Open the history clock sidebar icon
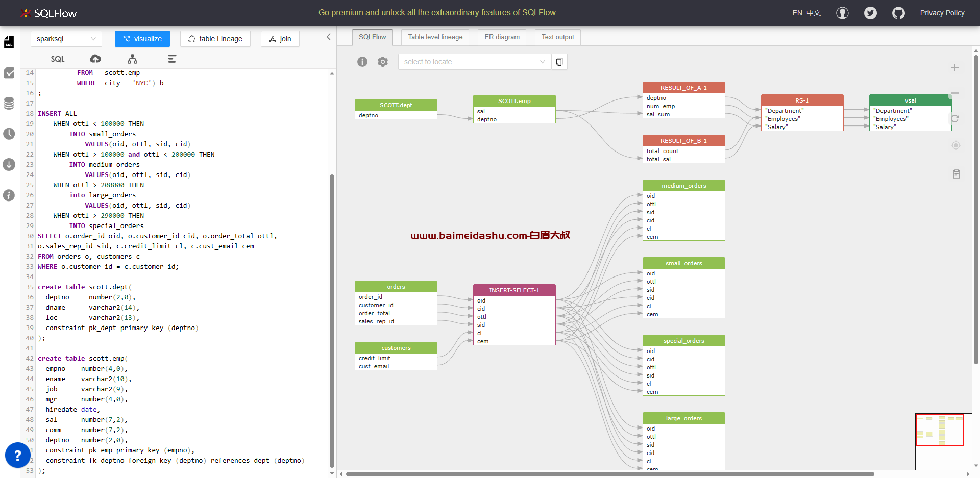Screen dimensions: 980x478 pos(9,134)
